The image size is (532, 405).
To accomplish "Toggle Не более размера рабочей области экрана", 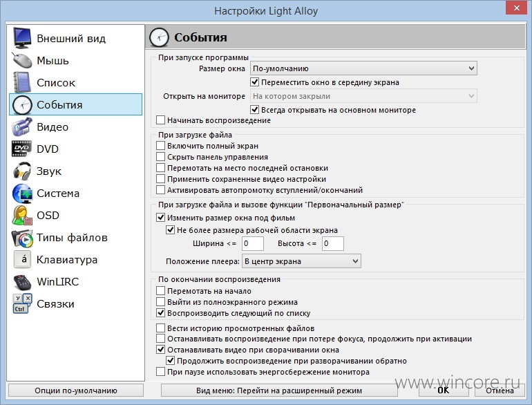I will click(x=171, y=230).
